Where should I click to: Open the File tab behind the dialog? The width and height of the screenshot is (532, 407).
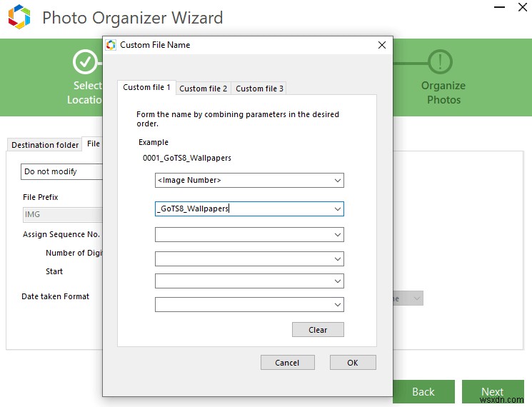(93, 144)
